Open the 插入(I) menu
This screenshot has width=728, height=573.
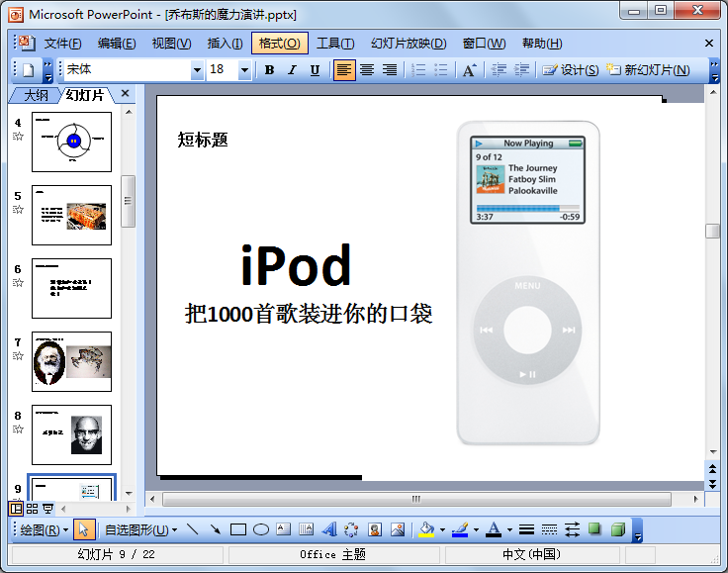pos(225,44)
